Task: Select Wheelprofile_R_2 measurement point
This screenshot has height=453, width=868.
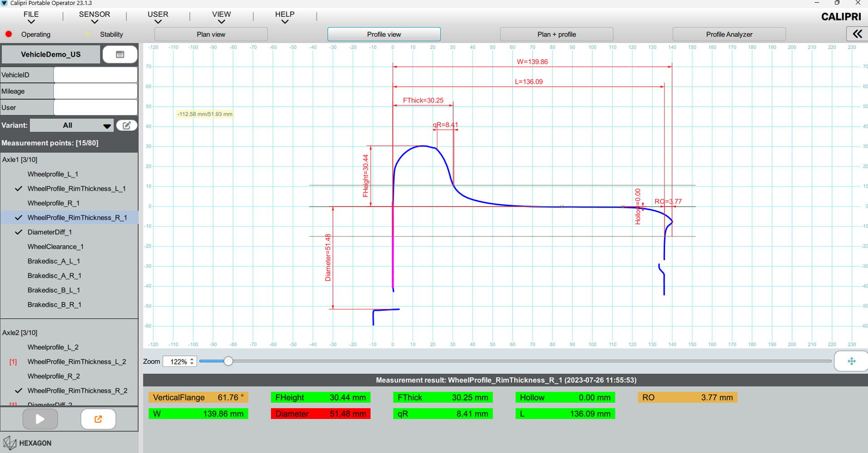Action: point(54,376)
